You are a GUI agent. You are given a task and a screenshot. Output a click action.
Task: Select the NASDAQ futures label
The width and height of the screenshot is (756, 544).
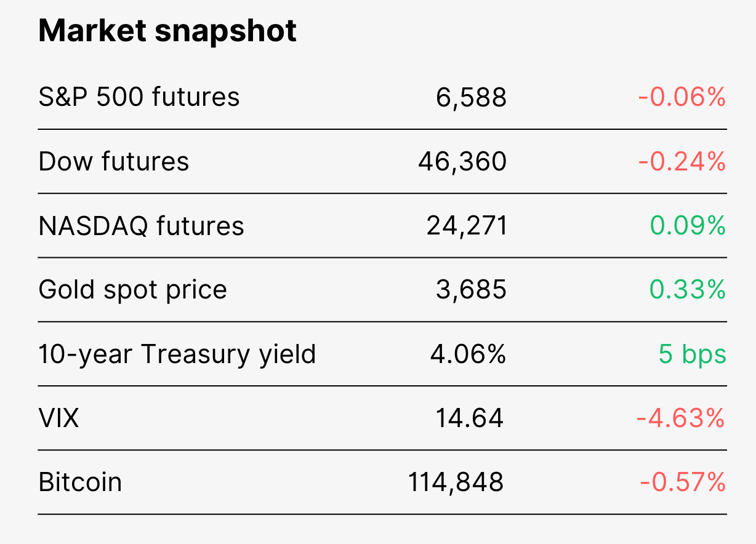pyautogui.click(x=142, y=226)
